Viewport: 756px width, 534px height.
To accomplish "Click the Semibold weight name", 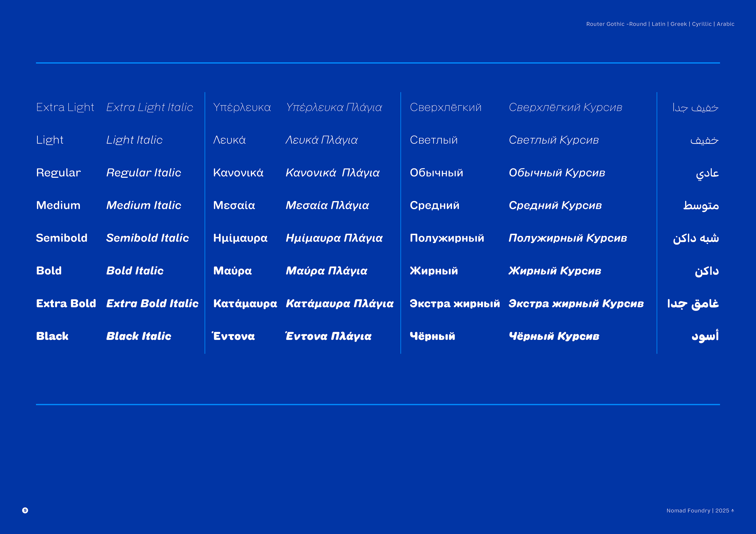I will [62, 238].
